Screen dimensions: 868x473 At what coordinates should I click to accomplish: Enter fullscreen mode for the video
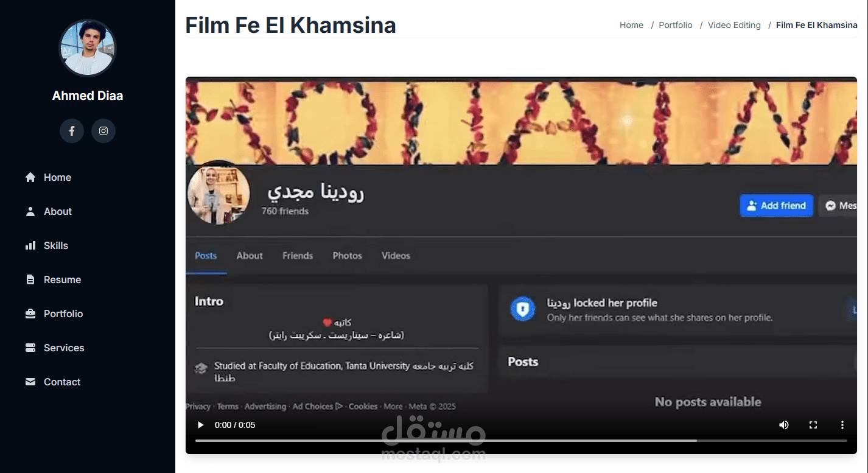pyautogui.click(x=813, y=425)
